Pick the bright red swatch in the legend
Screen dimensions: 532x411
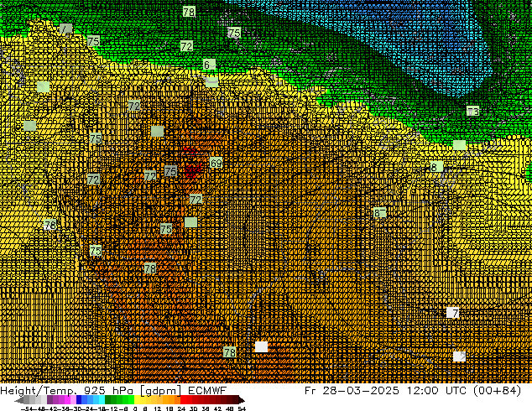(x=183, y=400)
